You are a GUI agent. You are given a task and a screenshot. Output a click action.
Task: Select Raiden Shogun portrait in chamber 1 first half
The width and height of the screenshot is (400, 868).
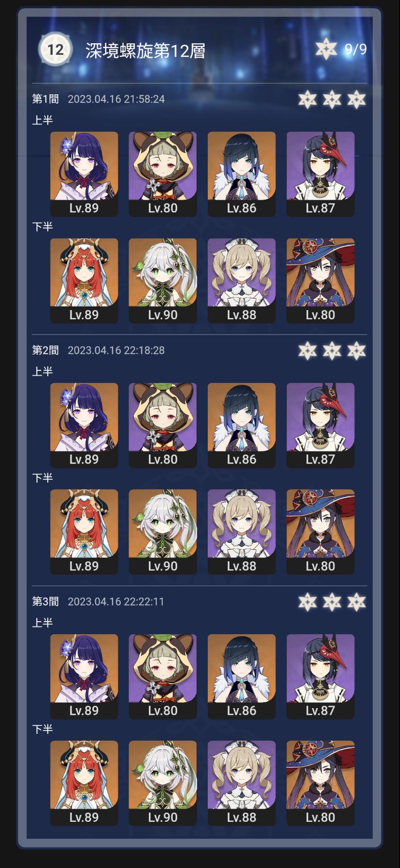tap(84, 174)
